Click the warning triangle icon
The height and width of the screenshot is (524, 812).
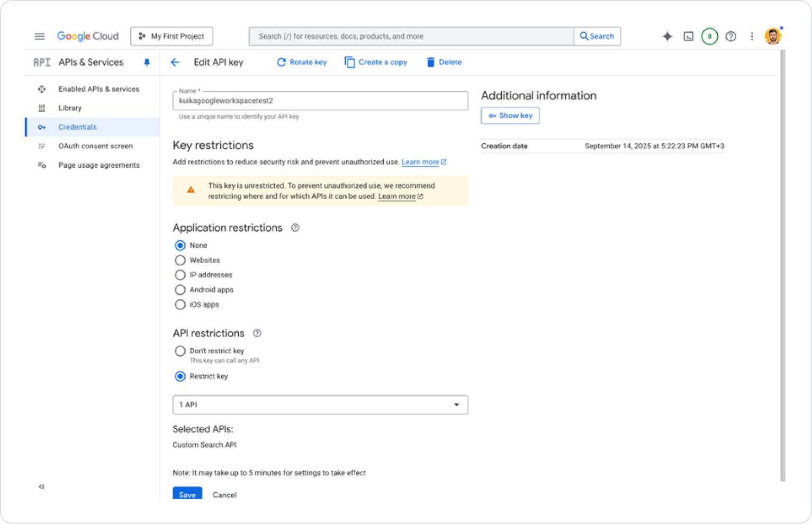coord(191,190)
